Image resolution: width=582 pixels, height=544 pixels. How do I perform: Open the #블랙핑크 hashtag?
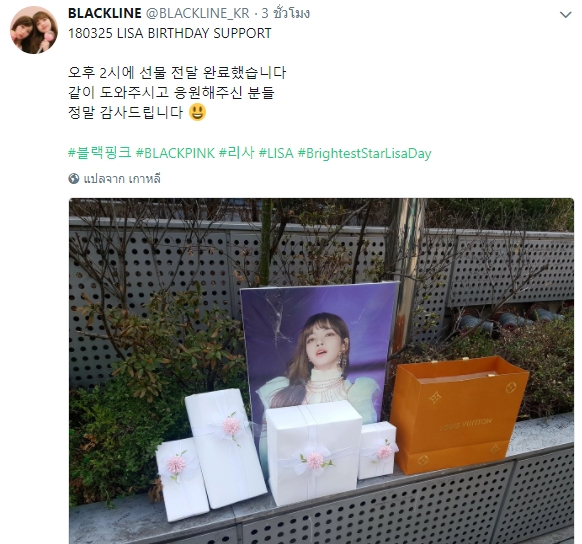click(x=99, y=153)
